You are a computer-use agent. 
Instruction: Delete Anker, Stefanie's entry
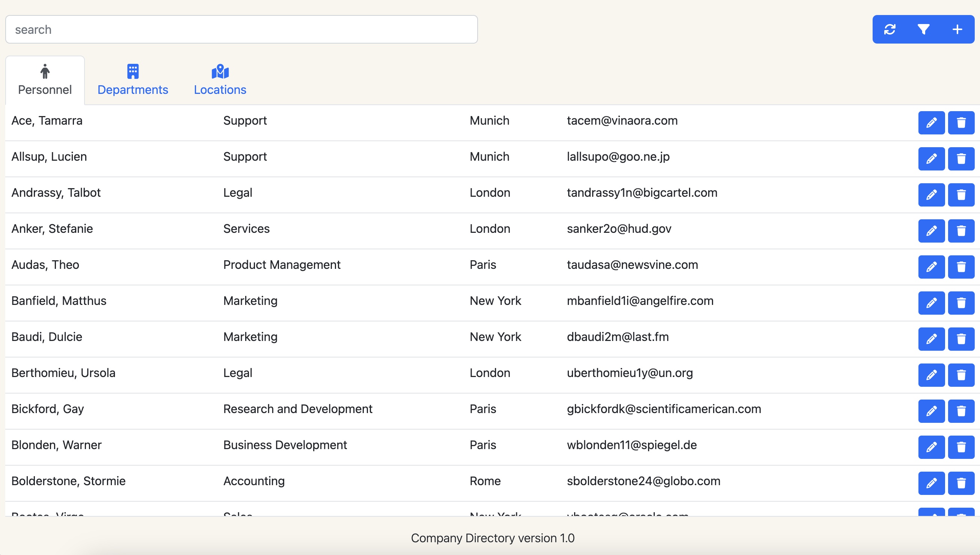click(961, 231)
